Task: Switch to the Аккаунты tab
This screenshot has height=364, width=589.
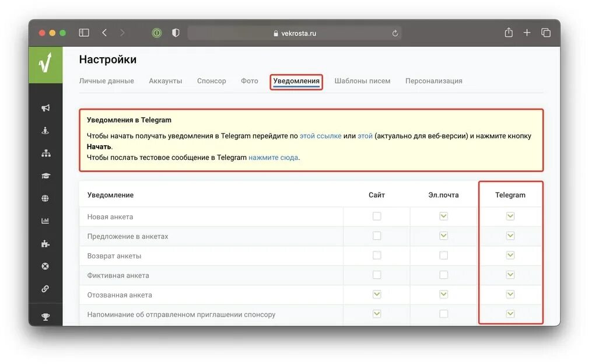Action: point(165,80)
